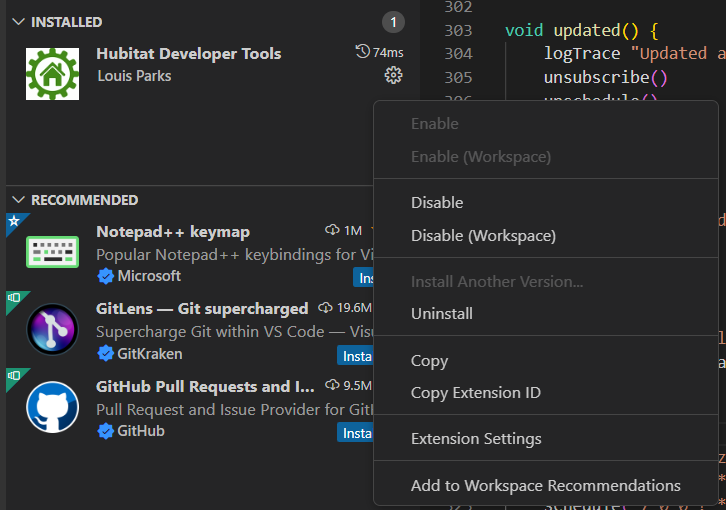
Task: Click the Microsoft verified publisher badge
Action: pos(106,276)
